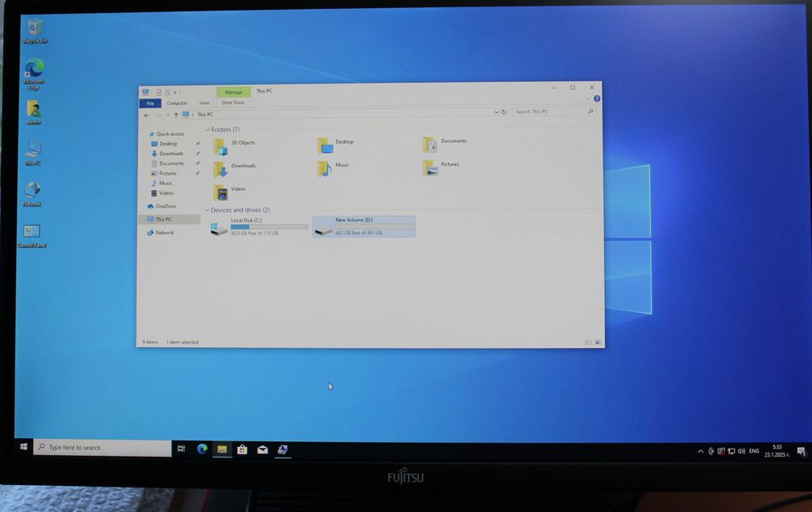Viewport: 812px width, 512px height.
Task: Switch to large icons view in status bar
Action: (x=598, y=342)
